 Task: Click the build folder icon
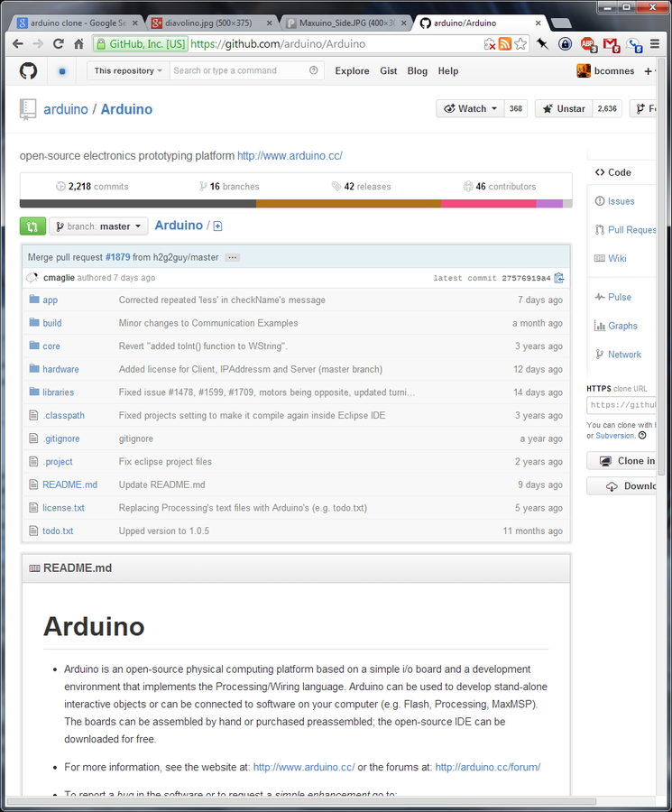[x=34, y=322]
